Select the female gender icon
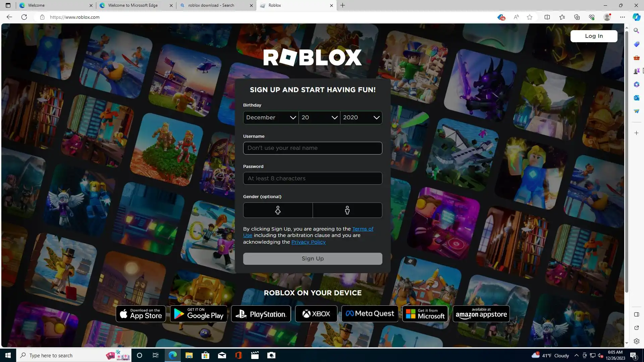Viewport: 644px width, 362px height. (x=278, y=210)
